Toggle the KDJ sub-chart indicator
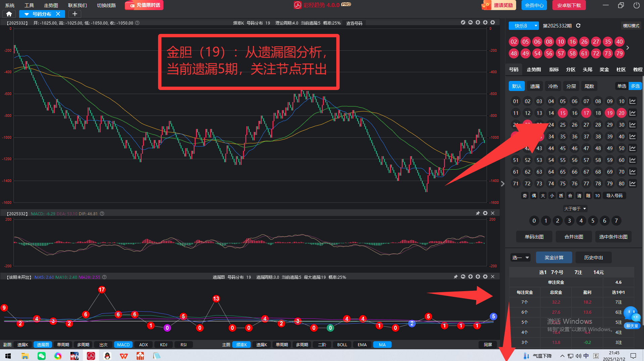Image resolution: width=644 pixels, height=361 pixels. coord(163,345)
